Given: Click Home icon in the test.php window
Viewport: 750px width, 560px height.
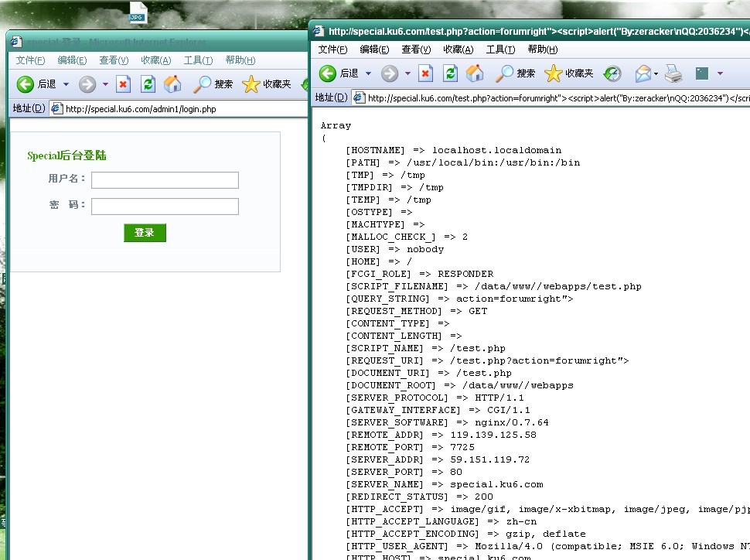Looking at the screenshot, I should click(x=475, y=73).
